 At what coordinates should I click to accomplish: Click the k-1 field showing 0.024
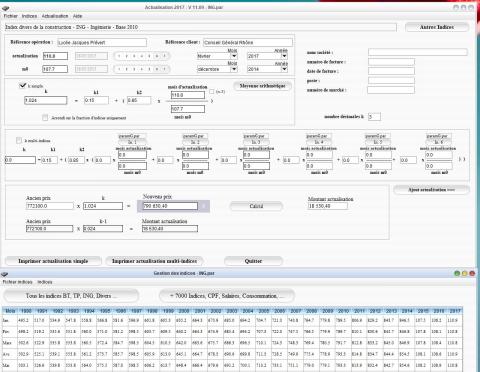tap(103, 229)
